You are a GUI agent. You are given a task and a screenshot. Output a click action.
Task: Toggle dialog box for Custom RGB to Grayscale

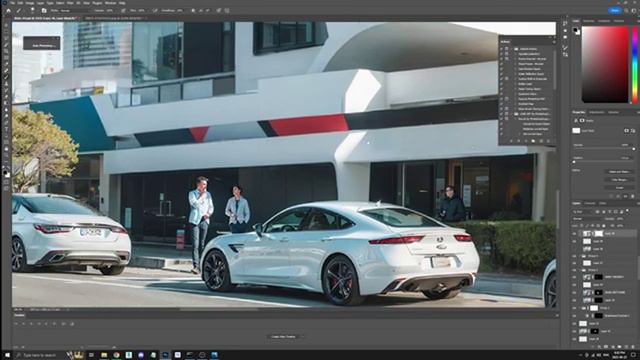click(x=507, y=79)
